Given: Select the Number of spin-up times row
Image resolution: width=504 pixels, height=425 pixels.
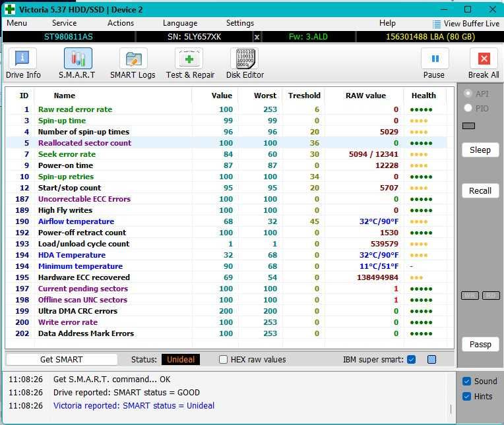Looking at the screenshot, I should tap(226, 132).
